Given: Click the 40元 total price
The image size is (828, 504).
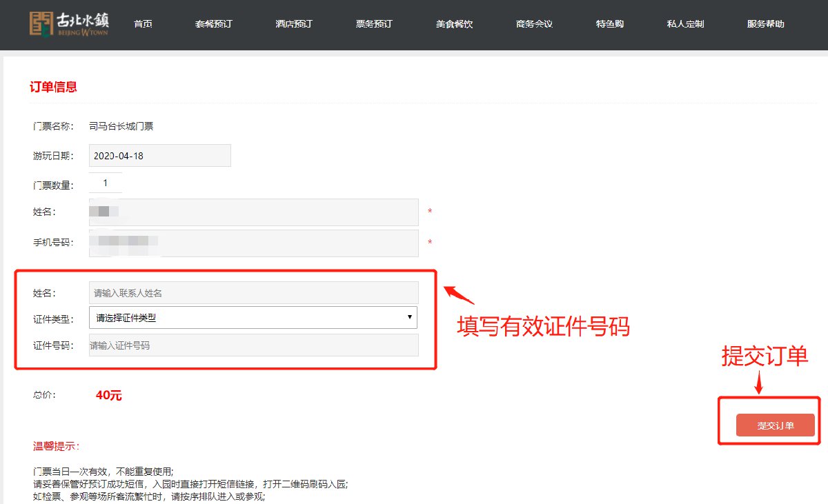Looking at the screenshot, I should 109,396.
